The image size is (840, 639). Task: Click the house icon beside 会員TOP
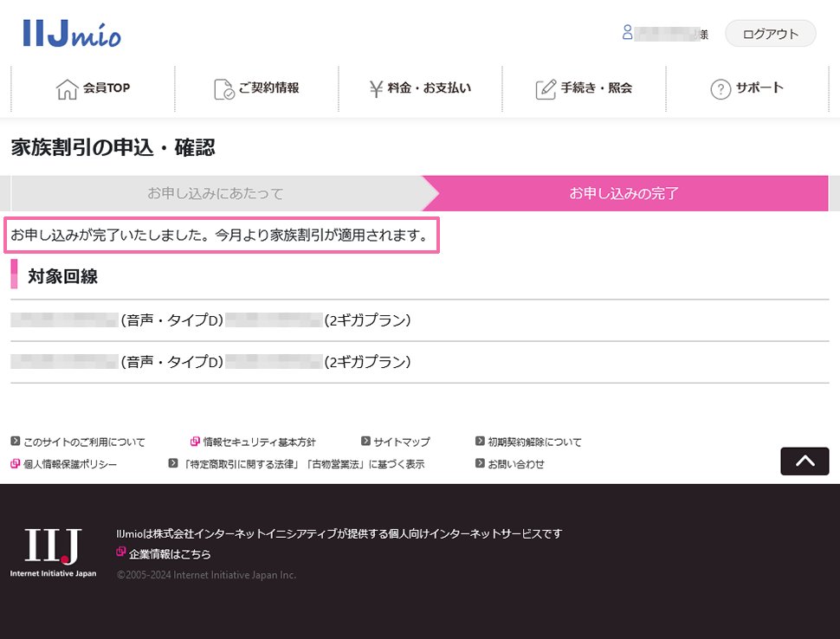coord(67,89)
